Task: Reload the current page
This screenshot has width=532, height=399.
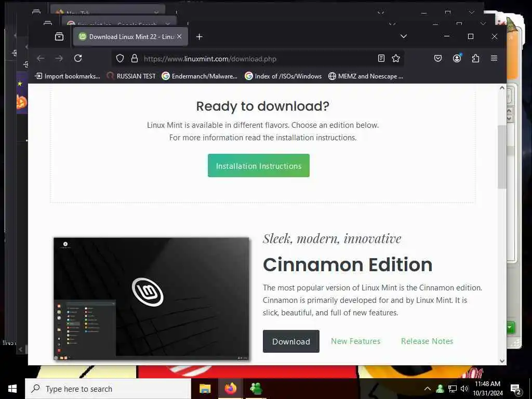Action: pos(78,58)
